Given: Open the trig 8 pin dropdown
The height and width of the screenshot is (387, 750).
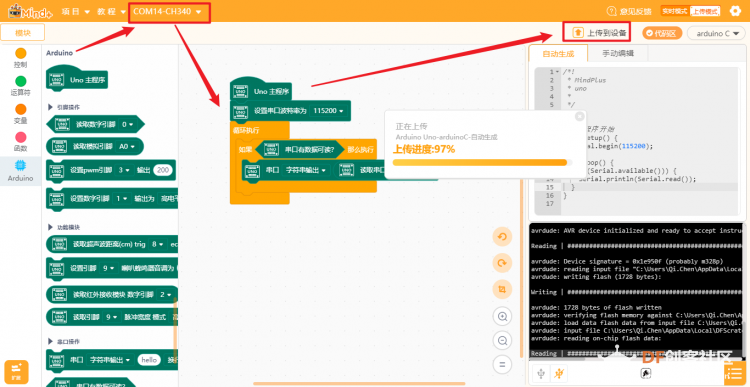Looking at the screenshot, I should [157, 244].
